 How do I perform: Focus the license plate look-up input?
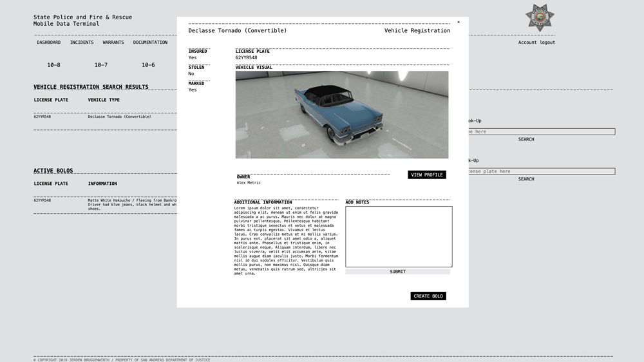tap(541, 171)
